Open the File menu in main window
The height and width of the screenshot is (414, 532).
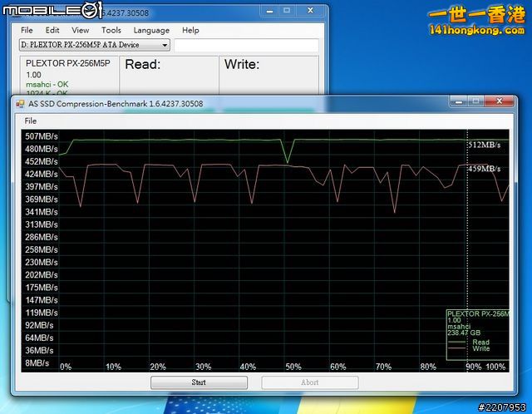pos(27,30)
